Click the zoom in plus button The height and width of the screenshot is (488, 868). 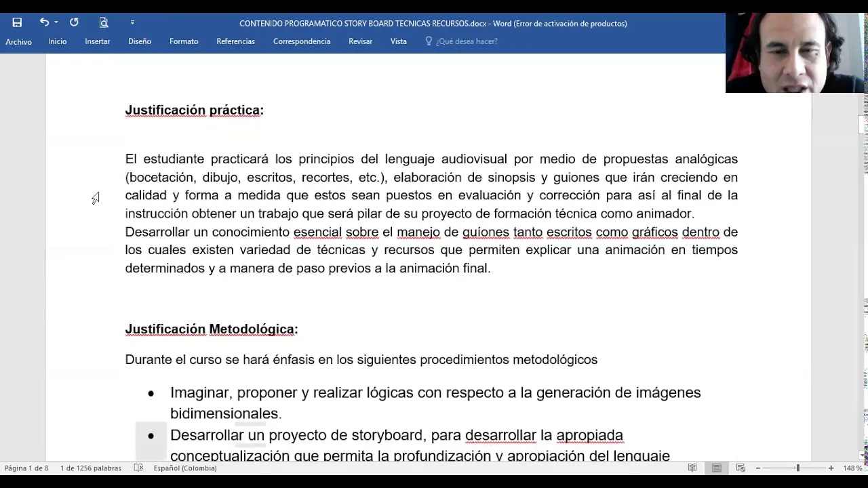[831, 468]
